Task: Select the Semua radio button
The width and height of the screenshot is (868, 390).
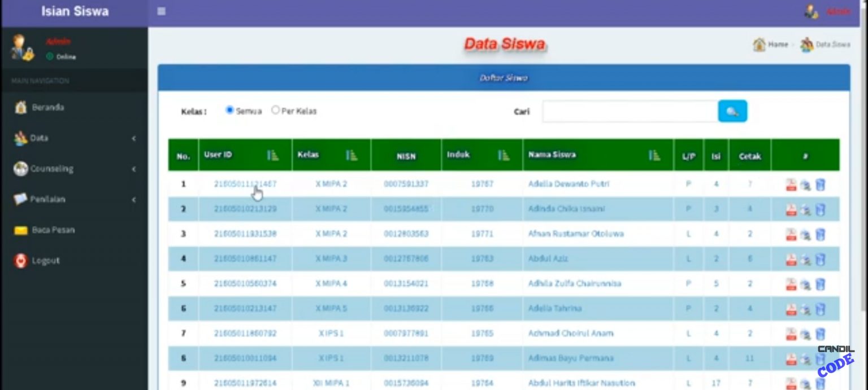Action: (x=229, y=111)
